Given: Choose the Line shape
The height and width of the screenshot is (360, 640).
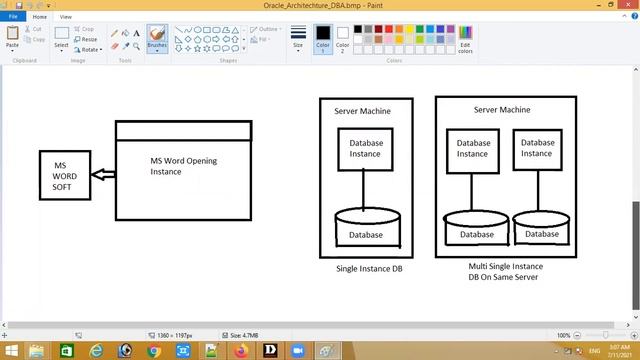Looking at the screenshot, I should point(179,30).
